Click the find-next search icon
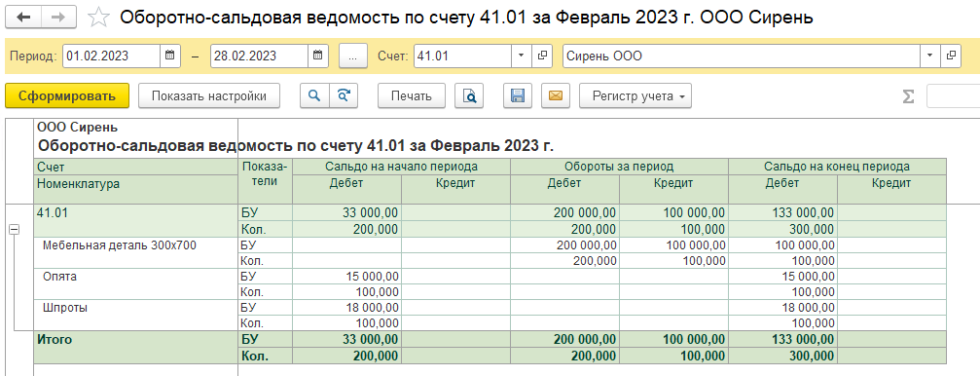Viewport: 980px width, 376px height. (x=344, y=95)
